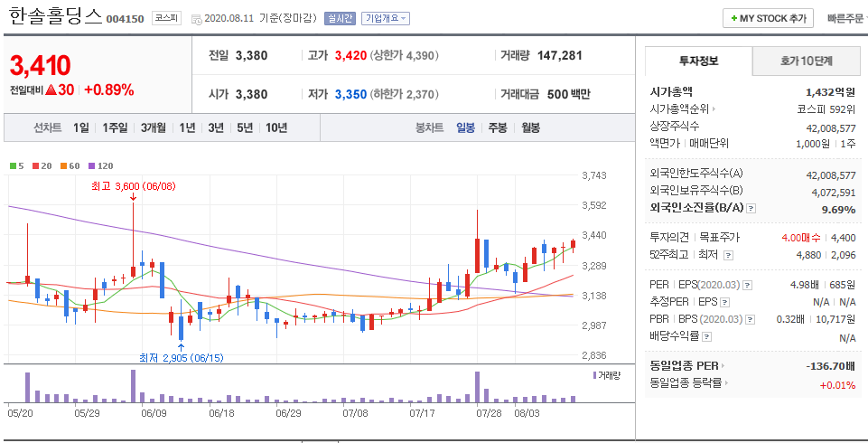Click 최저 2,905 (06/15) chart label
868x443 pixels.
(182, 358)
